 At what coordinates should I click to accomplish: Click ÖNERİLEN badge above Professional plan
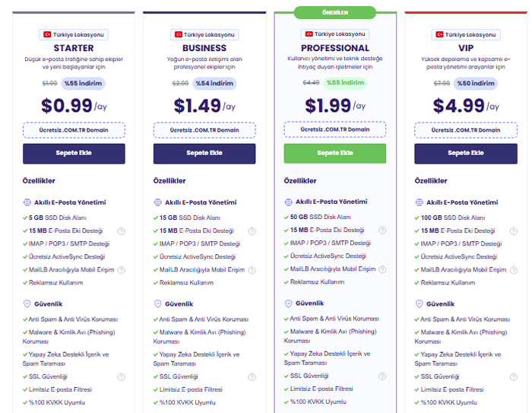335,13
